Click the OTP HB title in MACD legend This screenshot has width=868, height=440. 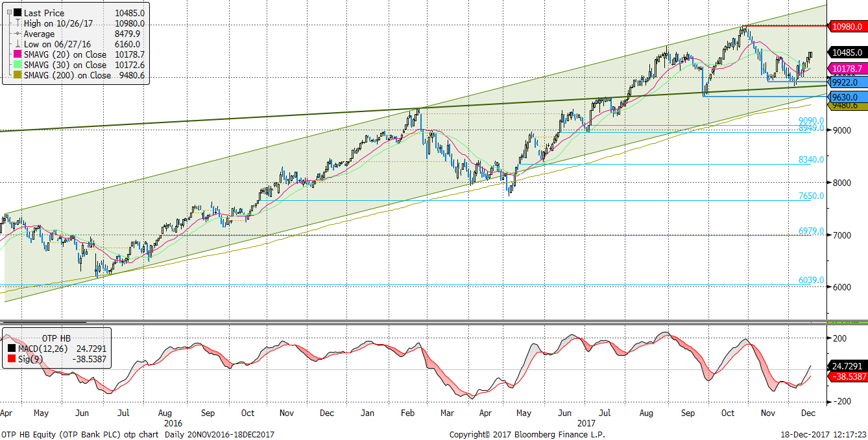tap(56, 338)
